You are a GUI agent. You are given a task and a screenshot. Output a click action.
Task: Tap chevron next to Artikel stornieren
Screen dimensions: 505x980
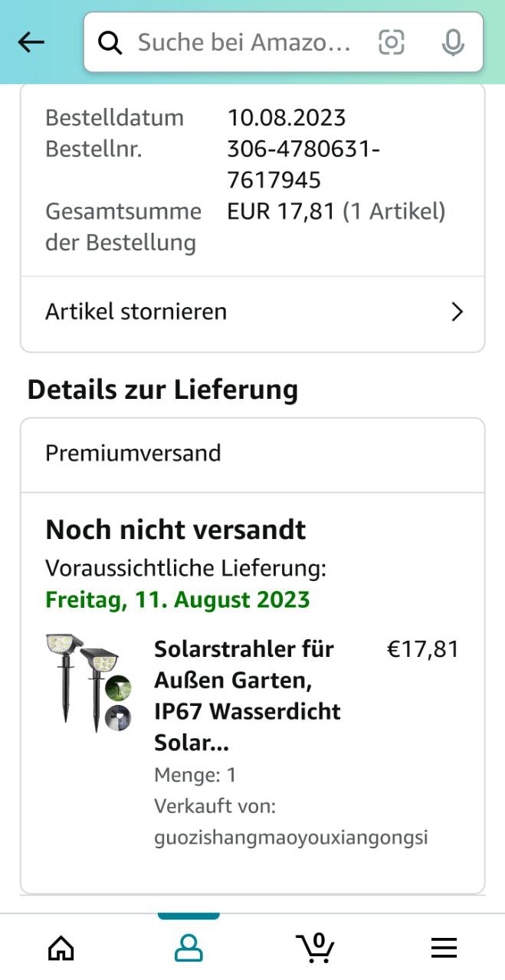(457, 312)
